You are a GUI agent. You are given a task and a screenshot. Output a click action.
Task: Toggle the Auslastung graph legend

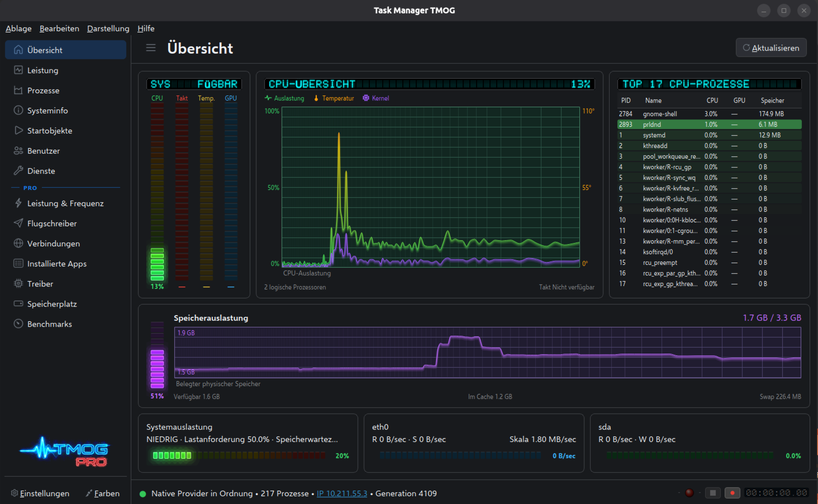click(285, 98)
